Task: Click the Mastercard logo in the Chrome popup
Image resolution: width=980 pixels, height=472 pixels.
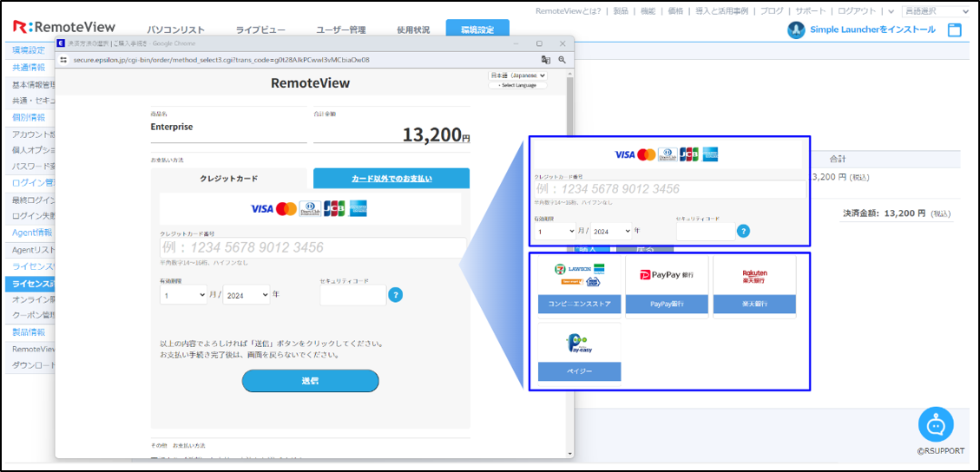Action: [x=286, y=208]
